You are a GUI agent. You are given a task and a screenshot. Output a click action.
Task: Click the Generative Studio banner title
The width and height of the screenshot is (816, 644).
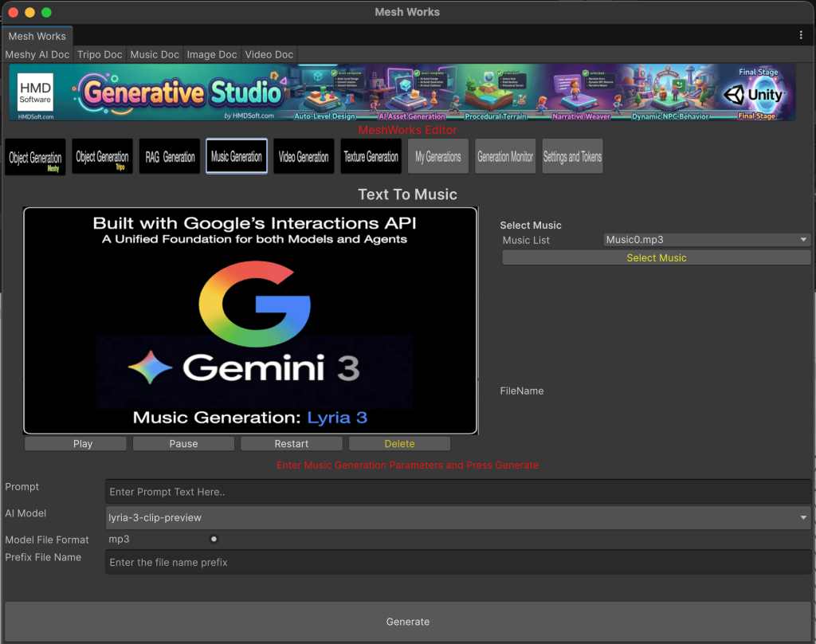(x=182, y=92)
